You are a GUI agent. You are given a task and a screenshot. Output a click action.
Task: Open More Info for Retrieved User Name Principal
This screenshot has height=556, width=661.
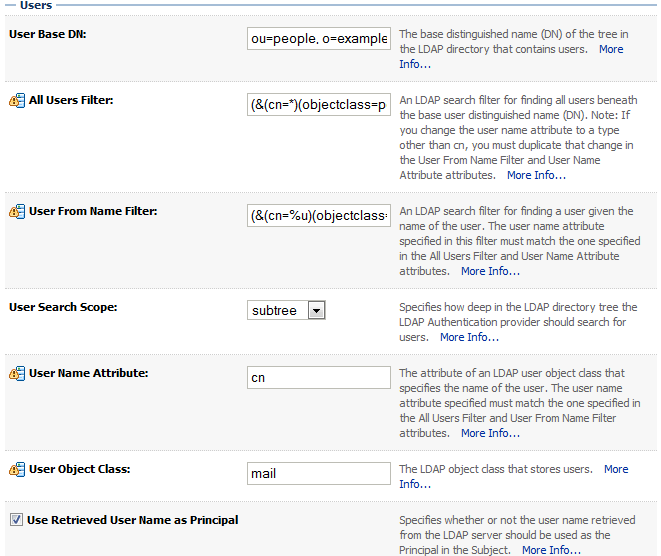click(x=551, y=550)
